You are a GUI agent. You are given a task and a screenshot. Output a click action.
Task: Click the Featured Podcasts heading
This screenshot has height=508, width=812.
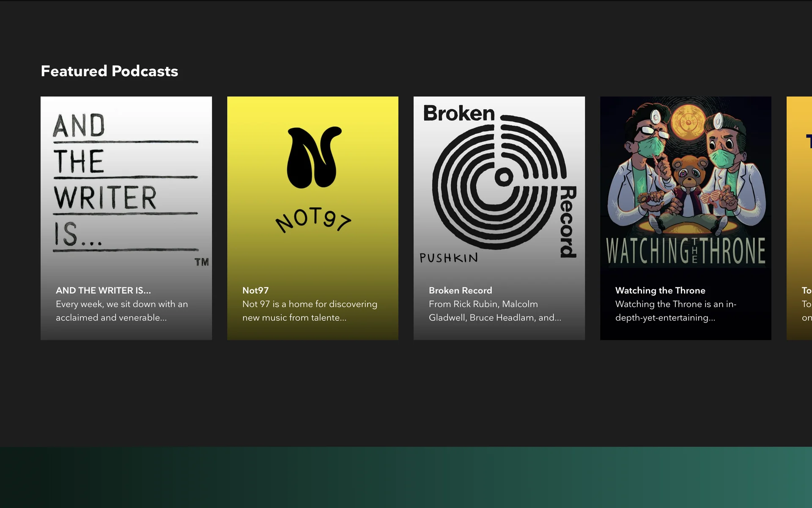(x=110, y=71)
